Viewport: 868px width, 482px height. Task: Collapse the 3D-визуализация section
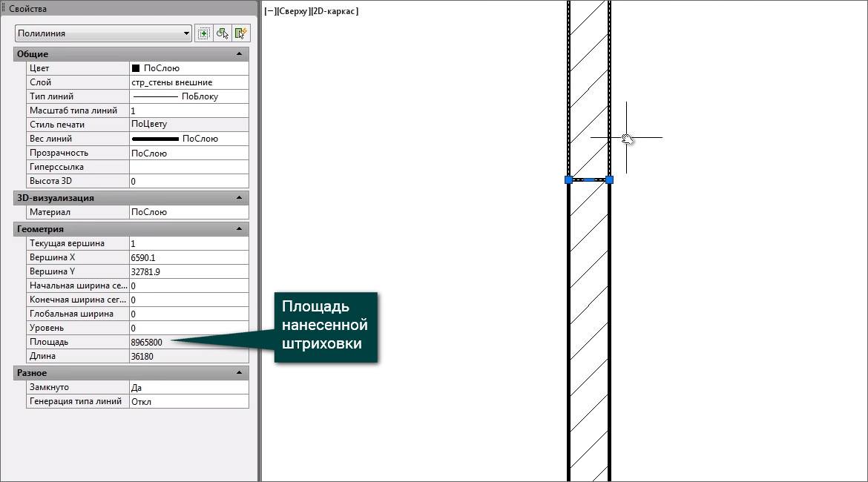tap(239, 198)
